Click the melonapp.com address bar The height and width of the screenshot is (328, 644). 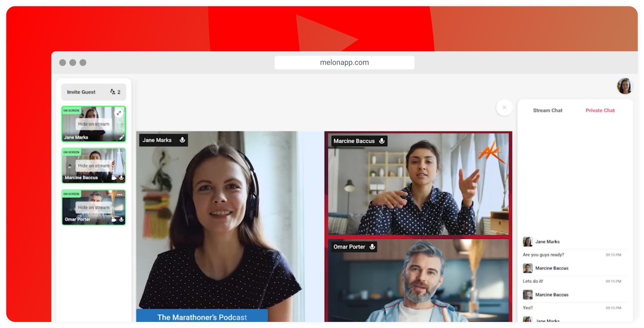coord(344,63)
